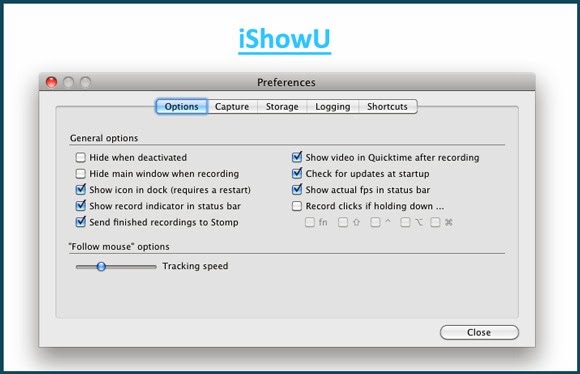The width and height of the screenshot is (580, 374).
Task: Enable Record clicks if holding down
Action: point(297,206)
